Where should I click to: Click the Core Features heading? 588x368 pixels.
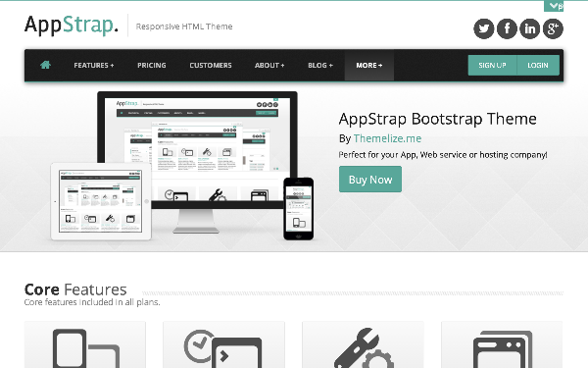click(x=75, y=289)
